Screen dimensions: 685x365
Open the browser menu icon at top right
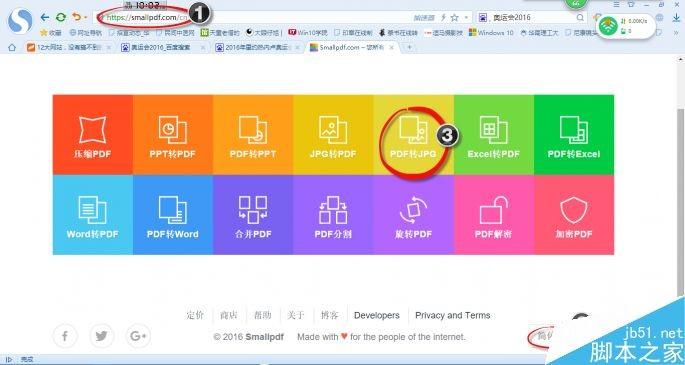[616, 4]
